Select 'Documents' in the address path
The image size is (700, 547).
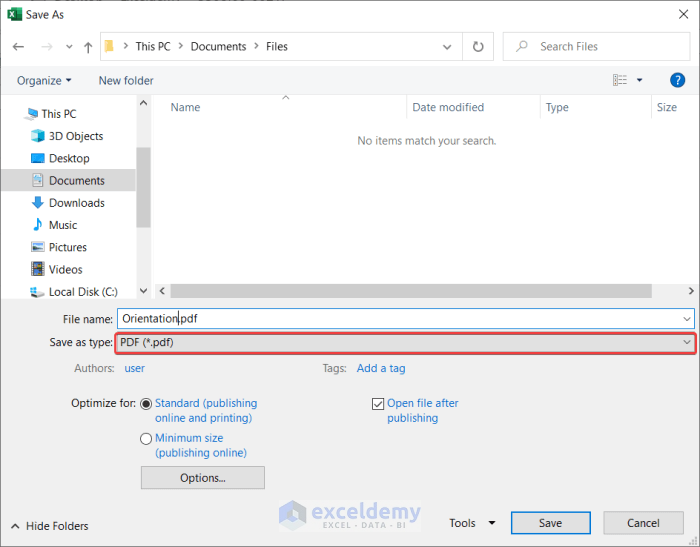tap(218, 46)
